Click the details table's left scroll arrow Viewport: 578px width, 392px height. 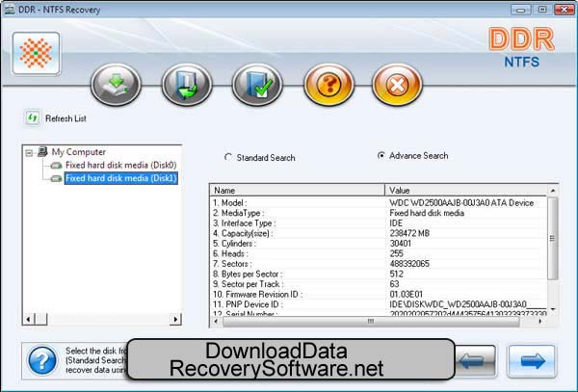216,322
